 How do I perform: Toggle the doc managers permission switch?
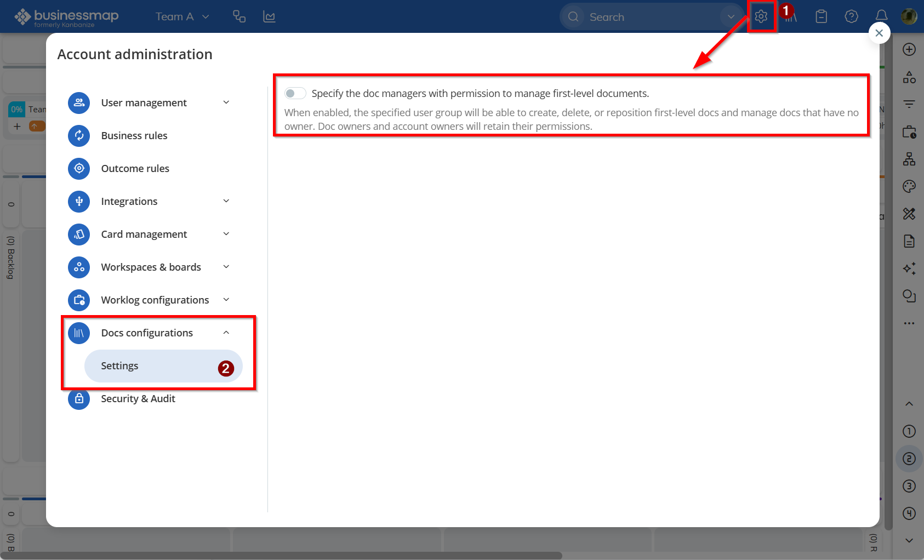(295, 94)
